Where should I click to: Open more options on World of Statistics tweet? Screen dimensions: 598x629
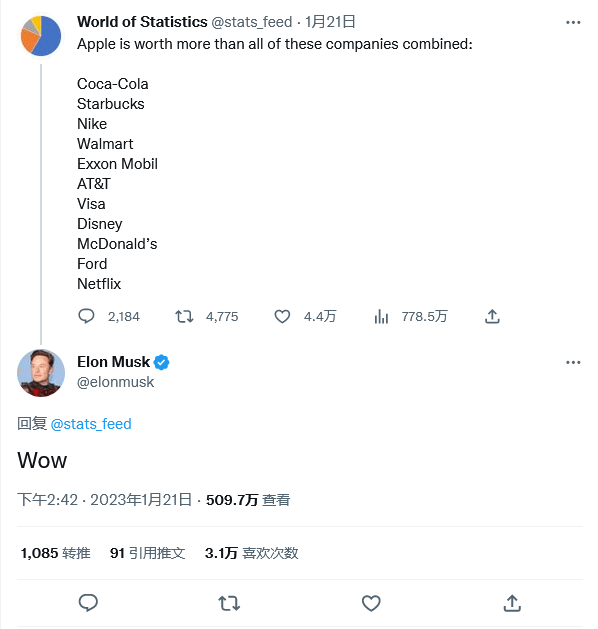tap(573, 22)
